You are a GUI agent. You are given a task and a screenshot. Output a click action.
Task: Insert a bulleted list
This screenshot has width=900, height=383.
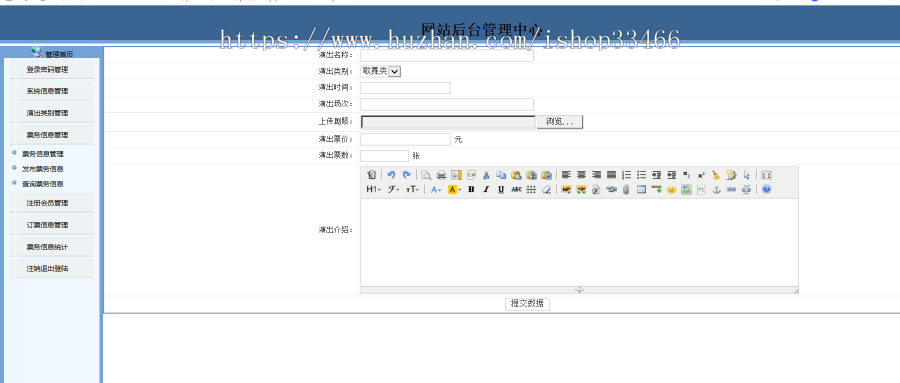coord(641,175)
